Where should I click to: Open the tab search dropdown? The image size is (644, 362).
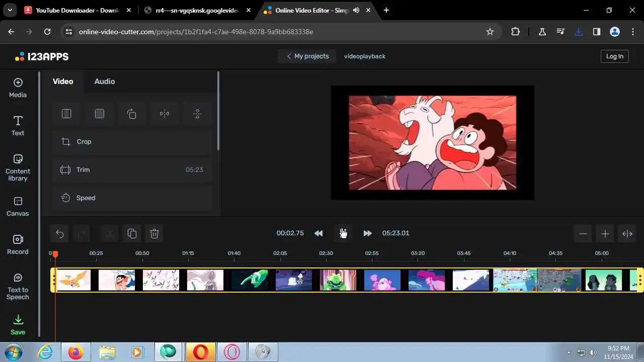(x=10, y=10)
